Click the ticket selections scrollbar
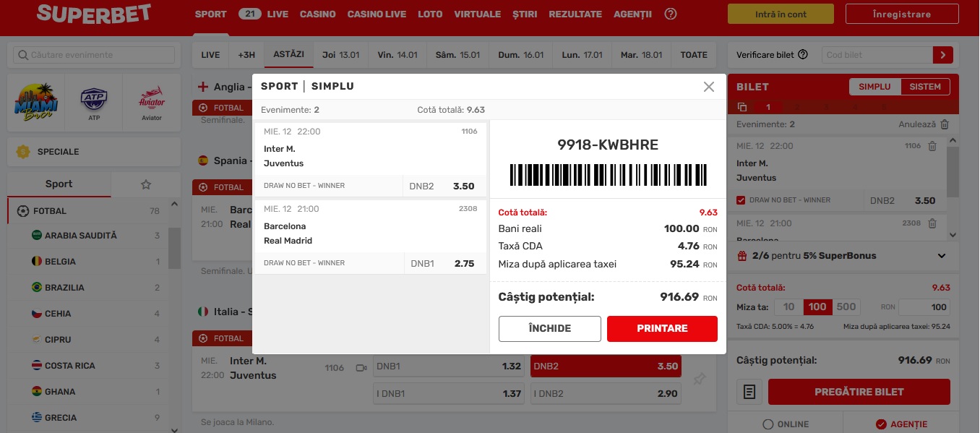The height and width of the screenshot is (433, 980). [x=953, y=173]
